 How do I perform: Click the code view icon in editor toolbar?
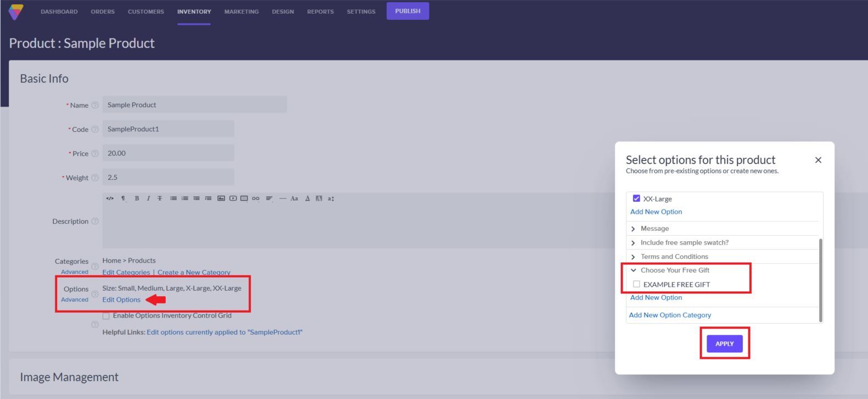coord(110,198)
